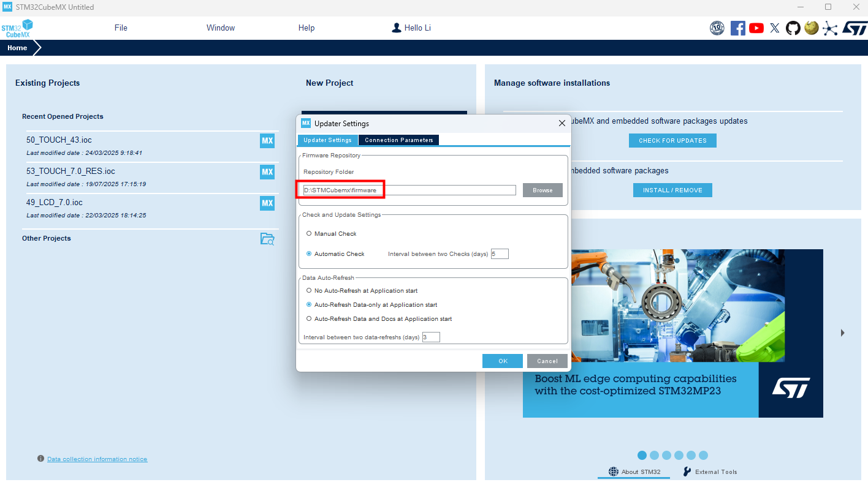Image resolution: width=868 pixels, height=485 pixels.
Task: Advance banner with the right arrow
Action: point(843,333)
